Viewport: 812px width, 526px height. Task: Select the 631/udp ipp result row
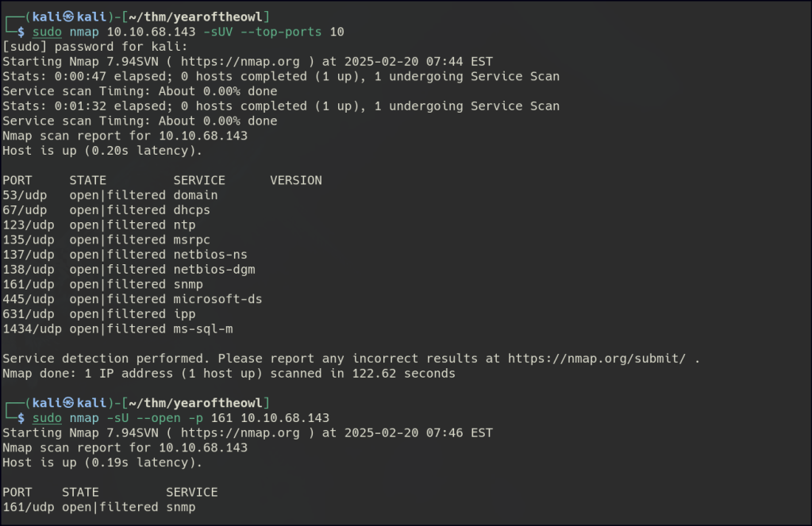(99, 314)
